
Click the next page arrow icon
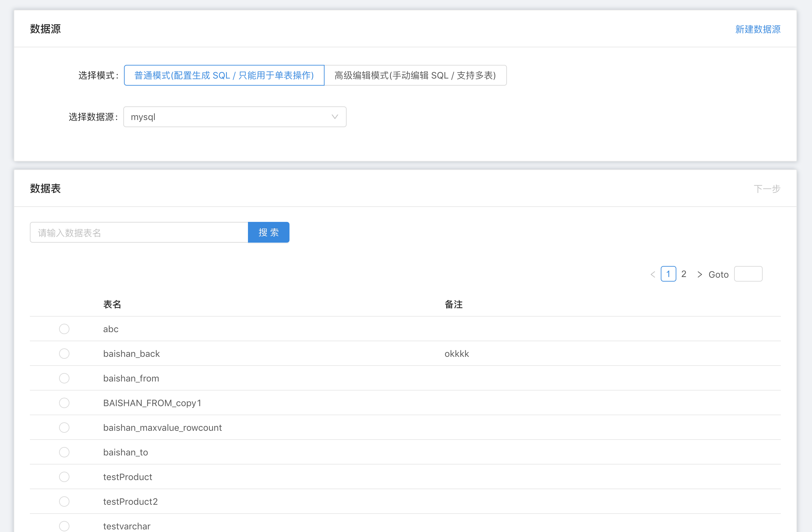[699, 274]
